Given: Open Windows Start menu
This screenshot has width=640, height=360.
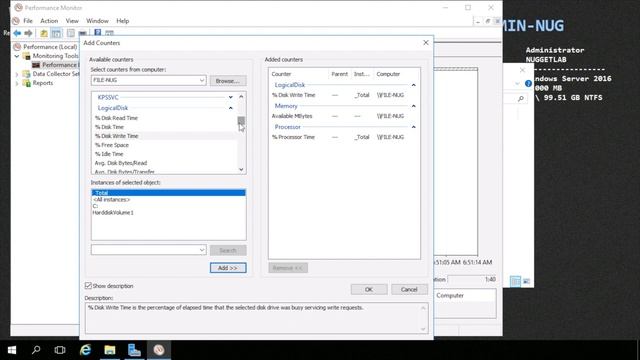Looking at the screenshot, I should point(12,350).
